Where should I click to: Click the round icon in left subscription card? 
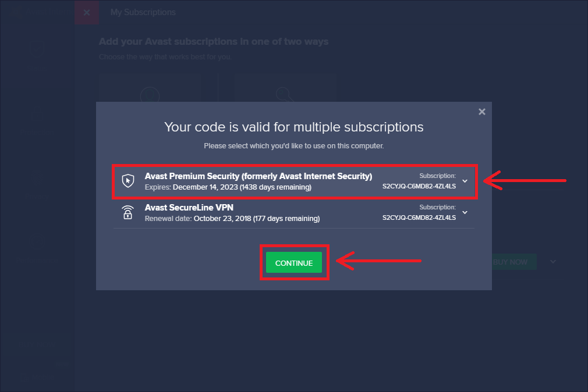150,93
